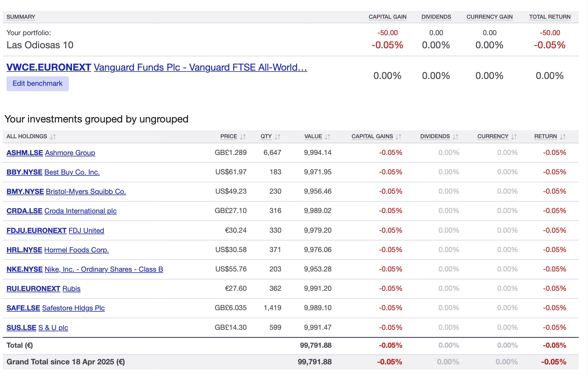Open BMY.NYSE ticker link
Viewport: 588px width, 376px height.
click(x=25, y=192)
